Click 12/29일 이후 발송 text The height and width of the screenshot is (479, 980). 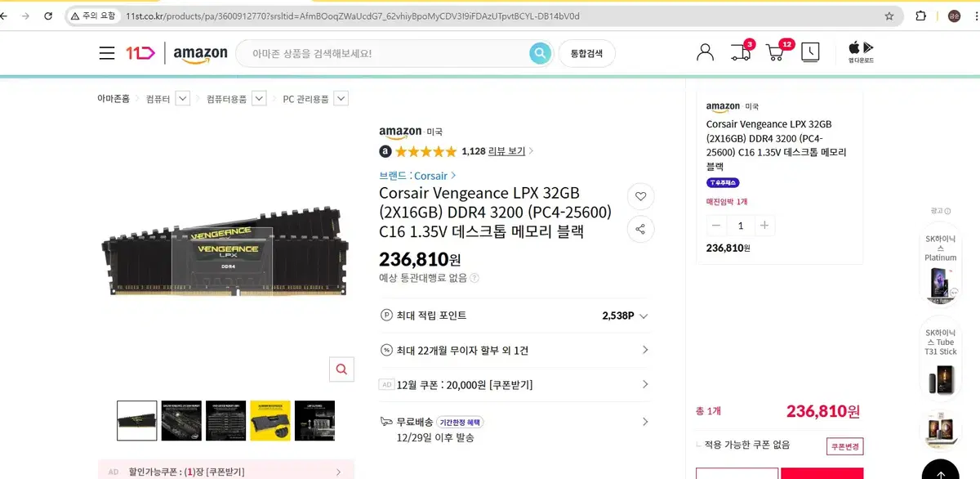435,437
